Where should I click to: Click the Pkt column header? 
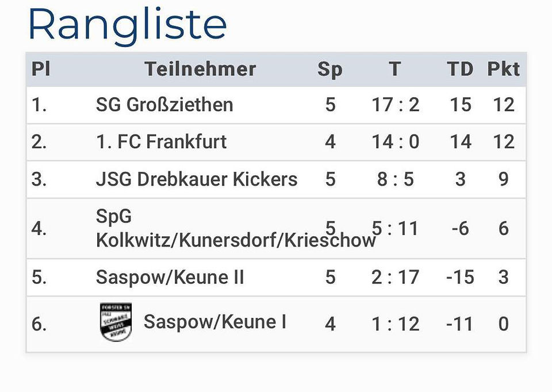tap(504, 68)
